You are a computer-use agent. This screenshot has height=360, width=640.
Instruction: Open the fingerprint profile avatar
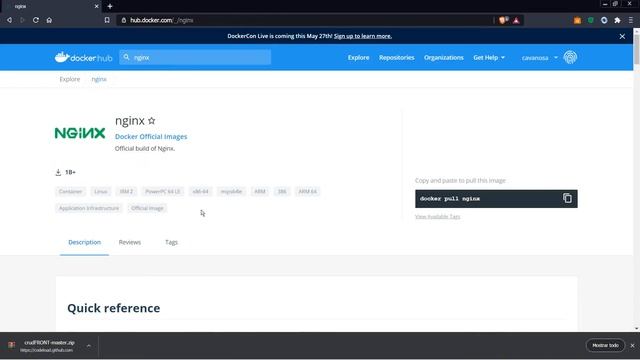pyautogui.click(x=570, y=58)
